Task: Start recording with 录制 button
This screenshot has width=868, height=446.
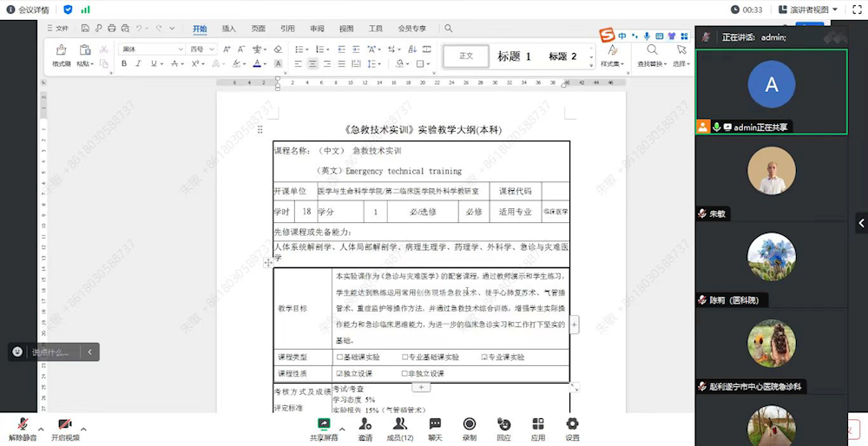Action: (470, 430)
